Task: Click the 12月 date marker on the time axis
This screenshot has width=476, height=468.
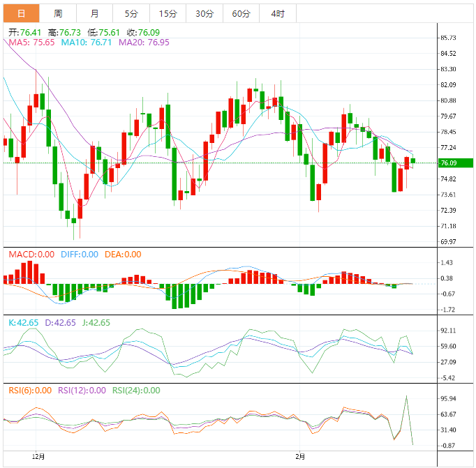Action: tap(39, 457)
